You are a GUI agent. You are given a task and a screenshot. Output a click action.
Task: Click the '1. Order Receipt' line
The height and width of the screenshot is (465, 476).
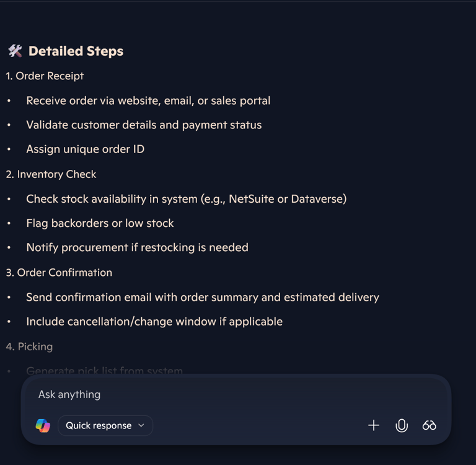click(45, 76)
